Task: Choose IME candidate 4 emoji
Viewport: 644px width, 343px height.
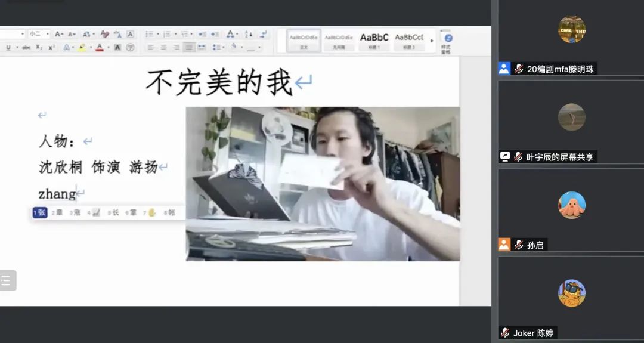Action: pyautogui.click(x=94, y=212)
